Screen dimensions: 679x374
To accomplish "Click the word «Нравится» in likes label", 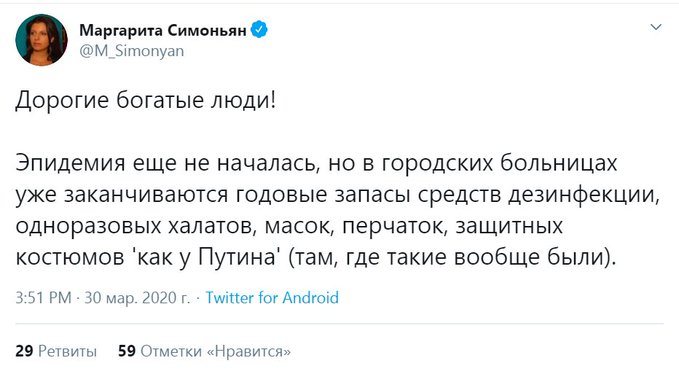I will pos(249,351).
